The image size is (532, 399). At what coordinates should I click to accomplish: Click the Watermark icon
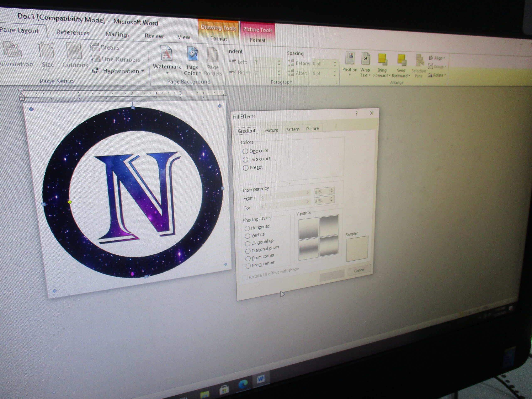click(167, 54)
